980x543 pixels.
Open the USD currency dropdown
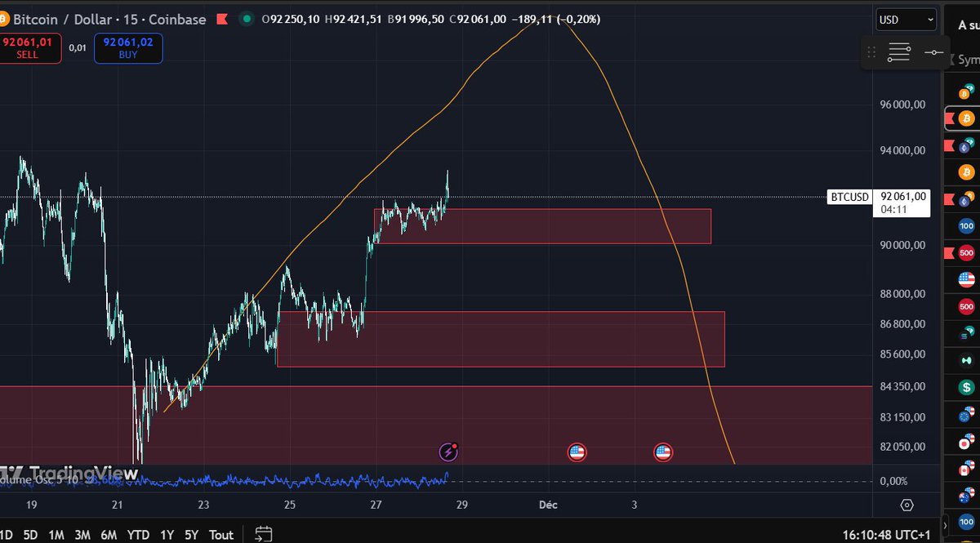click(x=905, y=20)
